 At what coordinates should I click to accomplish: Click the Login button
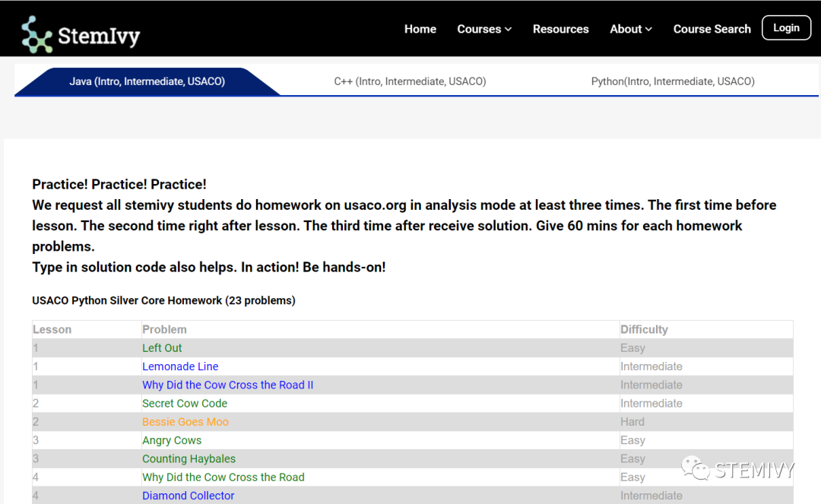pyautogui.click(x=786, y=28)
